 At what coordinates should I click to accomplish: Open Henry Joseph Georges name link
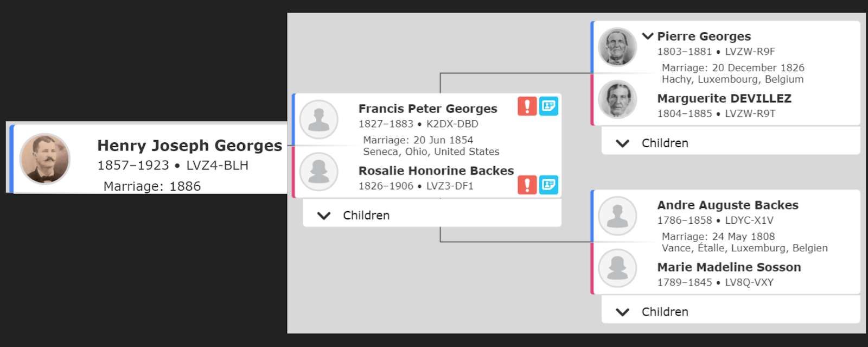point(190,146)
